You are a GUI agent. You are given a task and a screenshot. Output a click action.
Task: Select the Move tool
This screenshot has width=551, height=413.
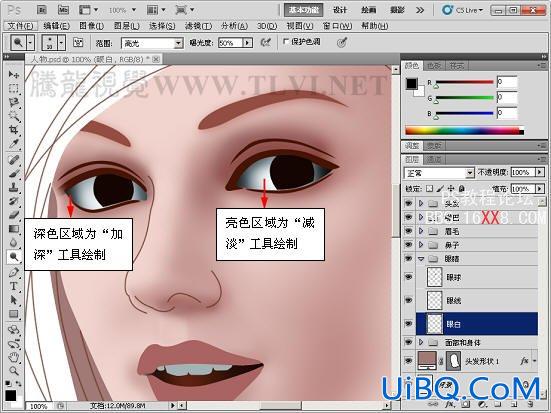(14, 74)
